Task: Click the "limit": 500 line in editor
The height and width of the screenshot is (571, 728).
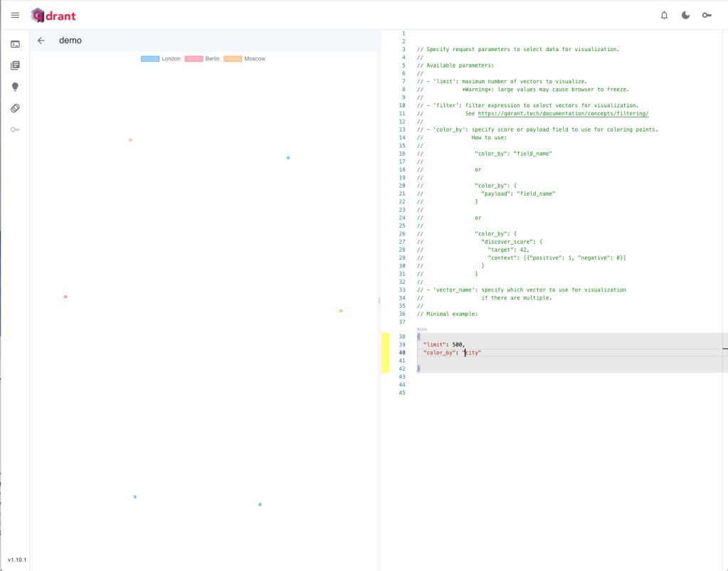Action: point(444,345)
